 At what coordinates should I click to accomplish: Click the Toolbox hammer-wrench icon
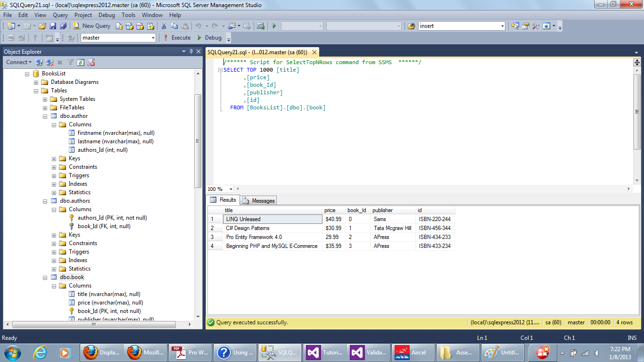(536, 26)
